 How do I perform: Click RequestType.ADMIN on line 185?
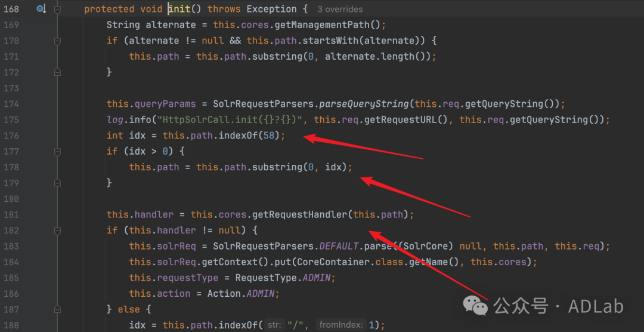pyautogui.click(x=283, y=278)
